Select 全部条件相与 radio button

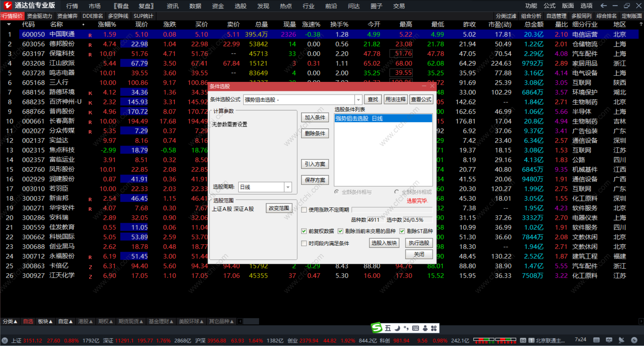[336, 192]
